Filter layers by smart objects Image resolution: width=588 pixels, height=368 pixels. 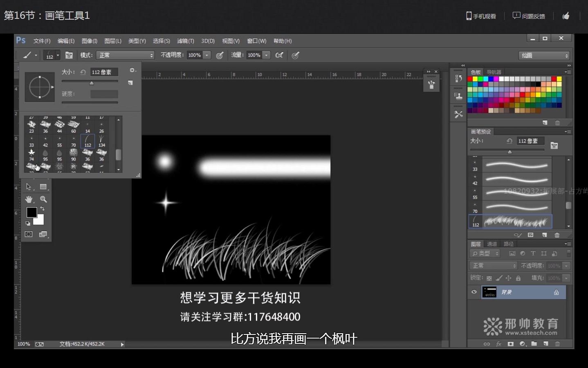click(554, 253)
